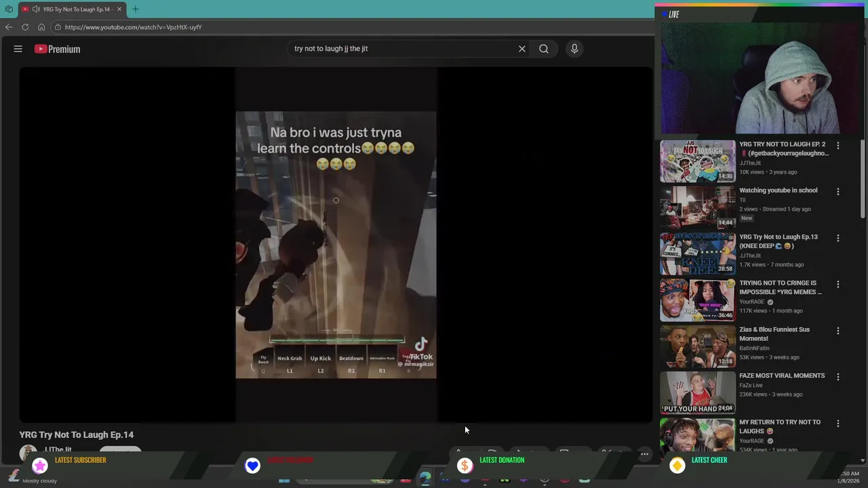Clear the YouTube search query
This screenshot has width=868, height=488.
[x=522, y=49]
